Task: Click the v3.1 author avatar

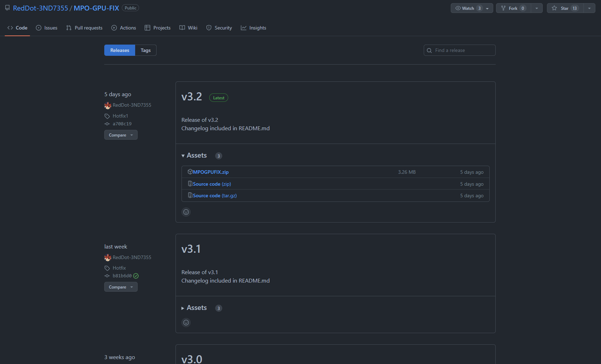Action: tap(108, 258)
